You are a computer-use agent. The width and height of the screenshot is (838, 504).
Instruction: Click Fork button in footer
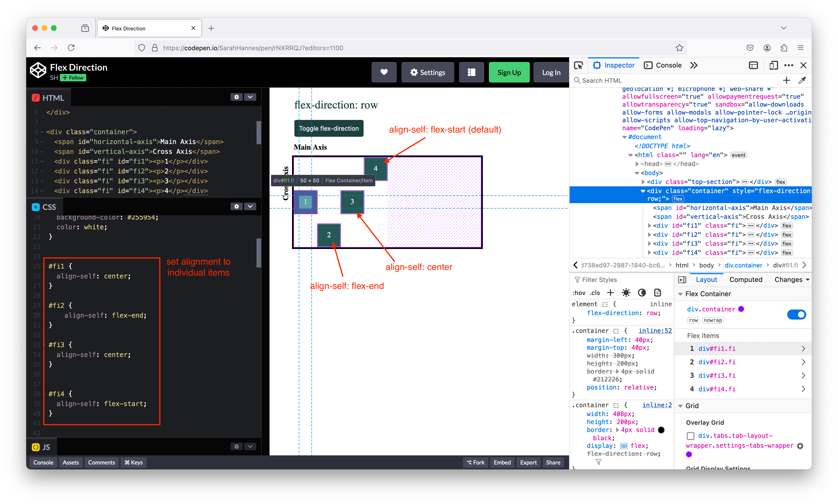click(x=475, y=462)
